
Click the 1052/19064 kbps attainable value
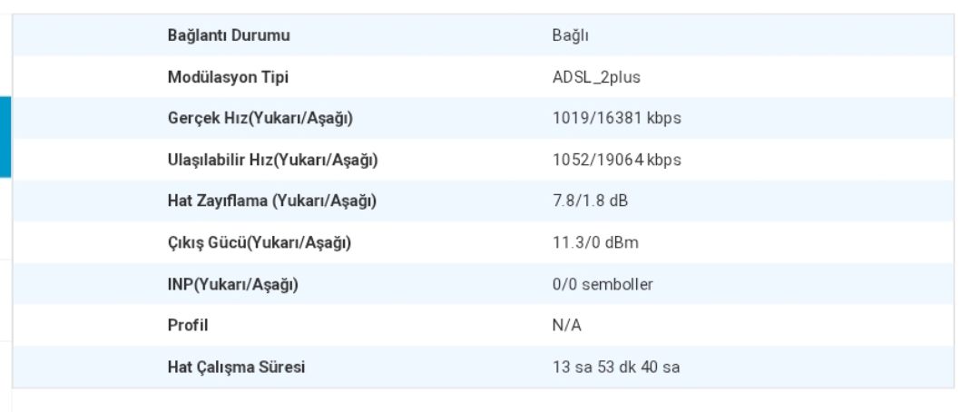(616, 160)
